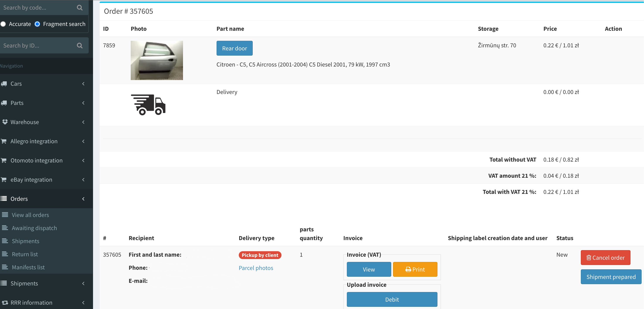Open the rear door photo thumbnail
Screen dimensions: 644x309
click(157, 60)
